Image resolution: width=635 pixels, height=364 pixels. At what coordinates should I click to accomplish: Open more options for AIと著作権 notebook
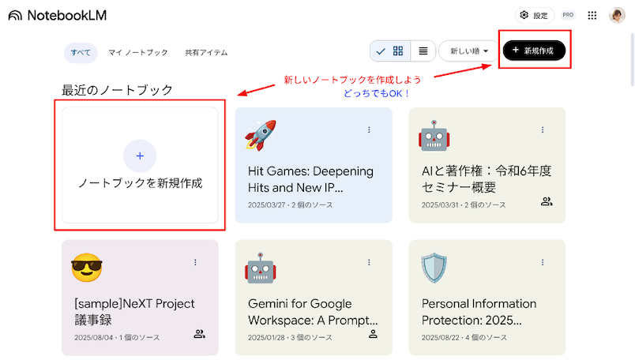click(543, 129)
